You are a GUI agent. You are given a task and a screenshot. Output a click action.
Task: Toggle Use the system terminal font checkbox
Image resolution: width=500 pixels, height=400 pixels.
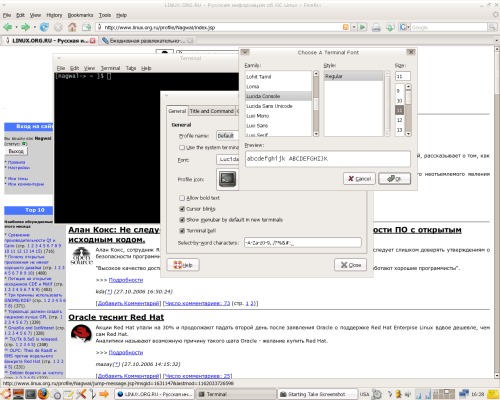coord(182,147)
